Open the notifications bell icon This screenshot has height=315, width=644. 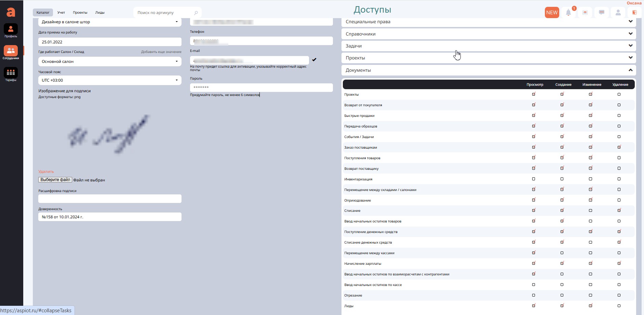coord(568,13)
